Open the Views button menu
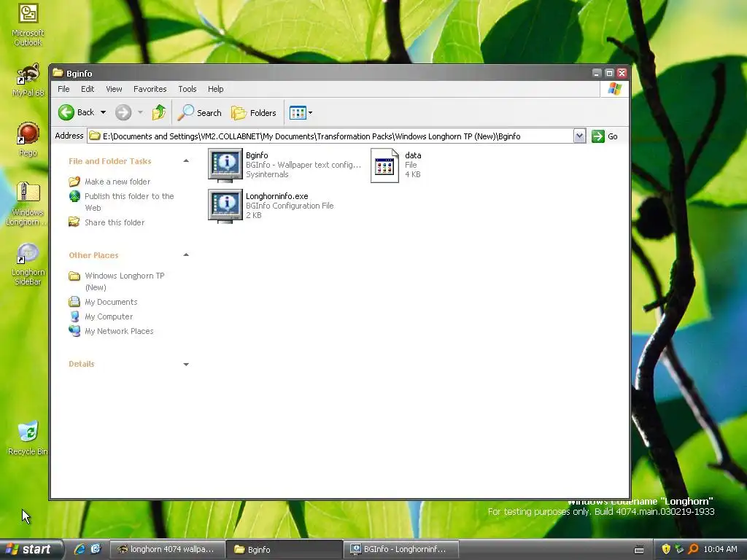 301,112
